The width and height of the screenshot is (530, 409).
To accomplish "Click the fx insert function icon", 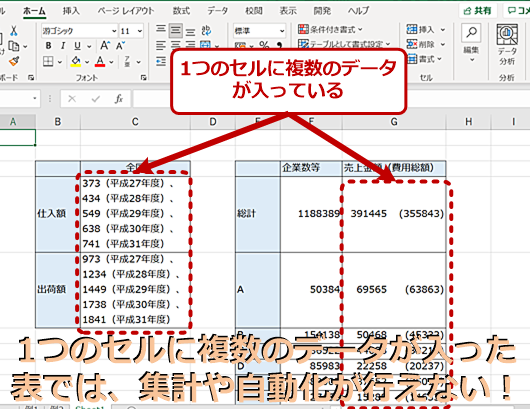I will pyautogui.click(x=119, y=99).
